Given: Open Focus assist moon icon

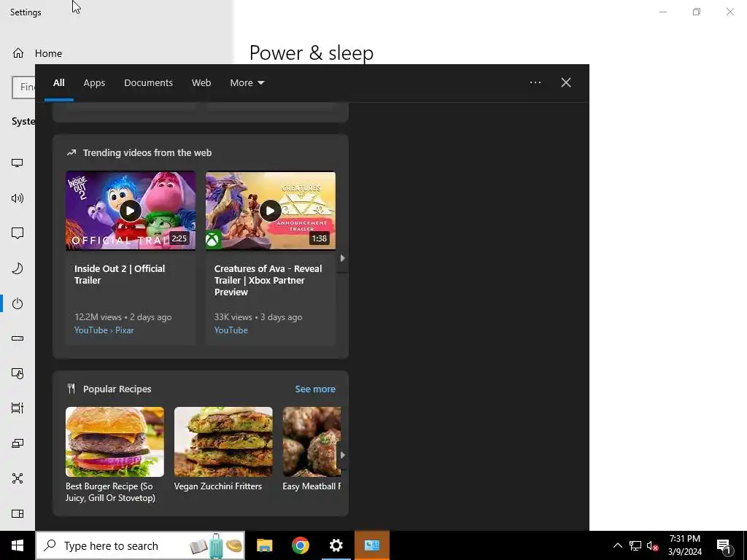Looking at the screenshot, I should tap(18, 268).
